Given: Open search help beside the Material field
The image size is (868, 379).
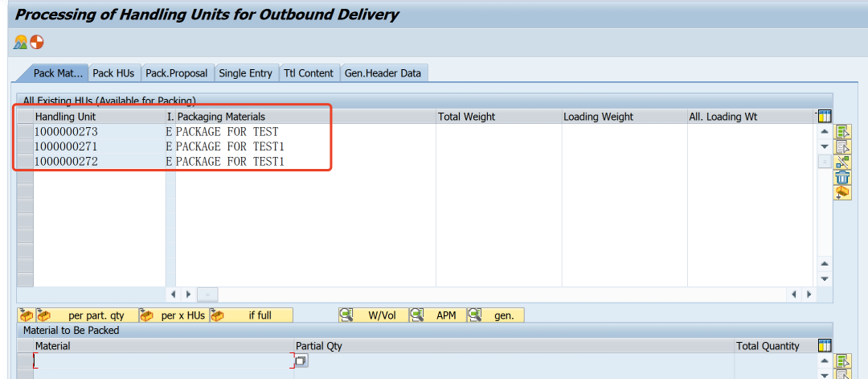Looking at the screenshot, I should (301, 360).
